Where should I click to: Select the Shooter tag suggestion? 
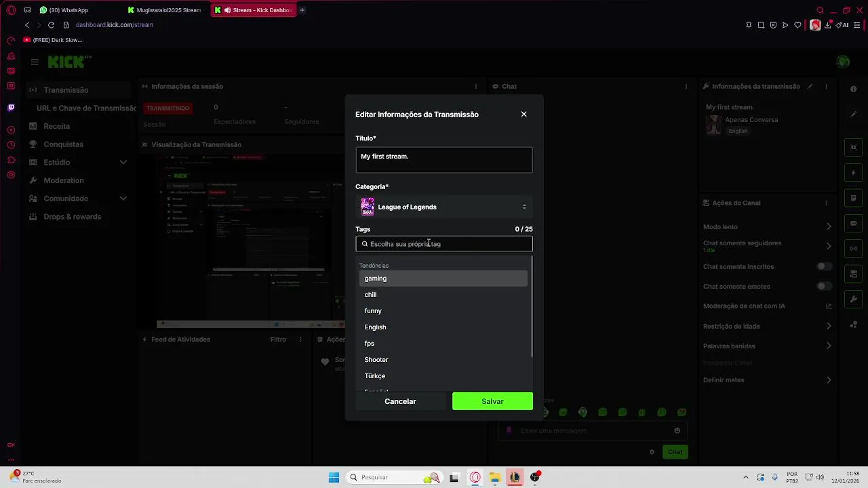tap(443, 360)
